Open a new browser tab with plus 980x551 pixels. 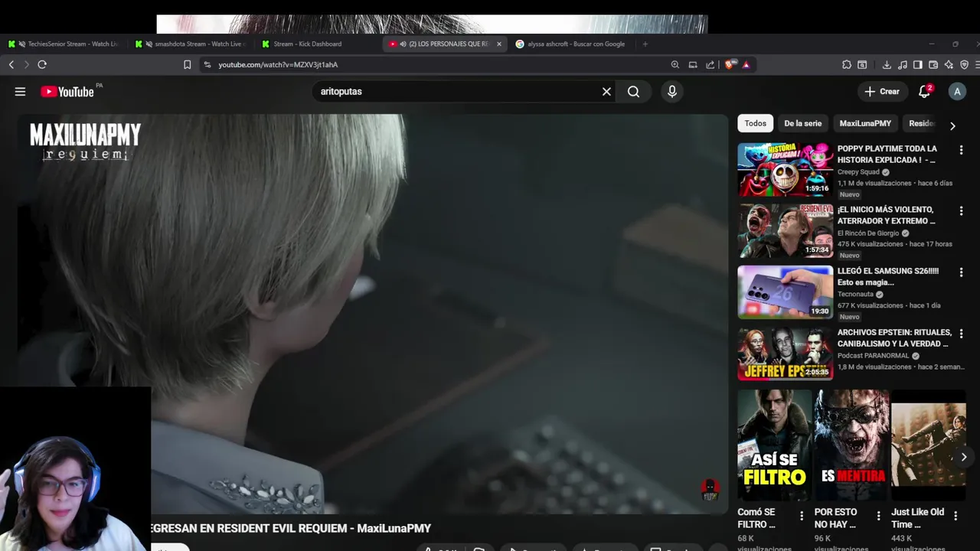pos(645,44)
